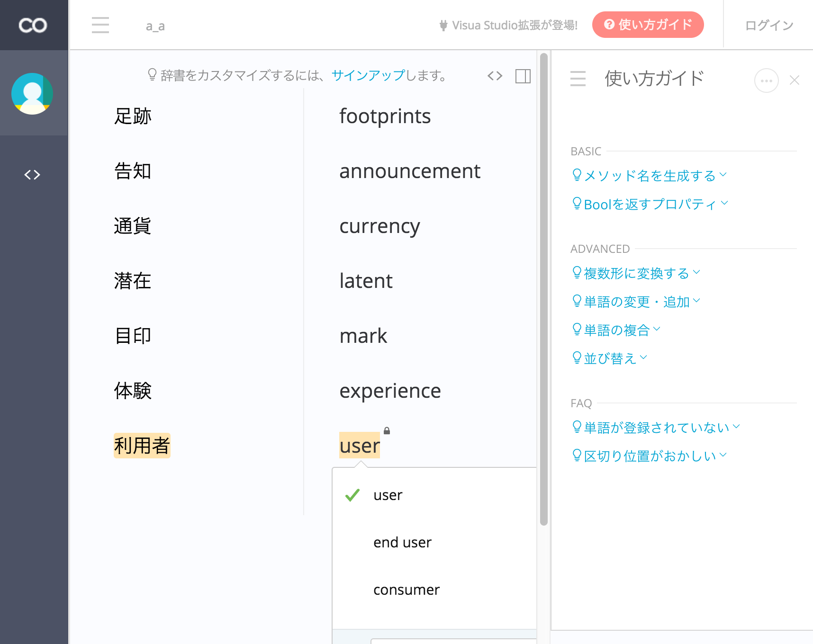Open the guide panel hamburger menu
The width and height of the screenshot is (813, 644).
(578, 79)
